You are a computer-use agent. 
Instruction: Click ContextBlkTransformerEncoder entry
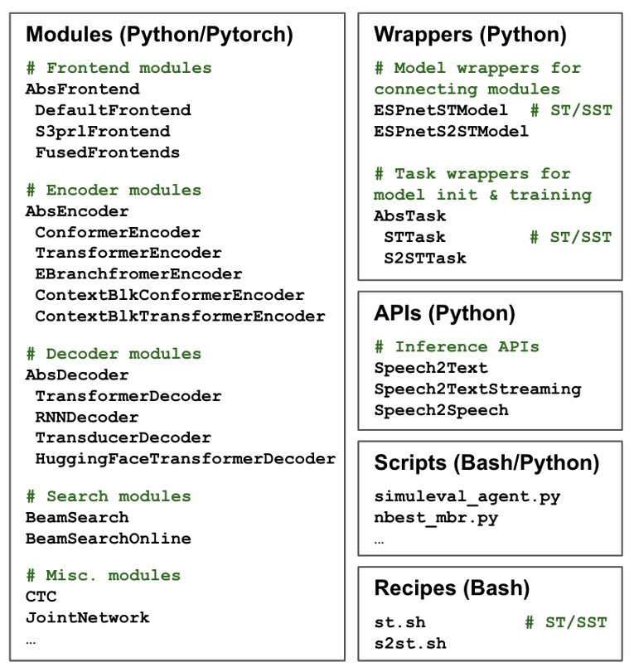pyautogui.click(x=180, y=316)
